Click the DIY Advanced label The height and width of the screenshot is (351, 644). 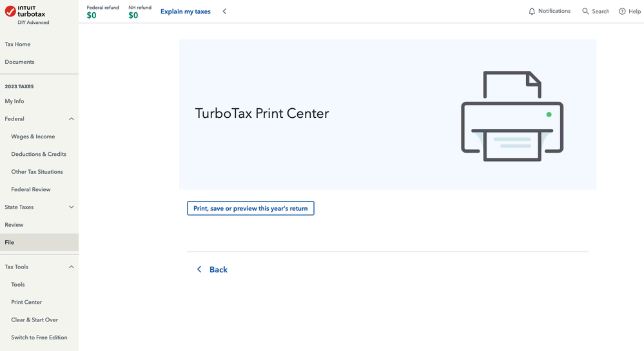point(34,23)
